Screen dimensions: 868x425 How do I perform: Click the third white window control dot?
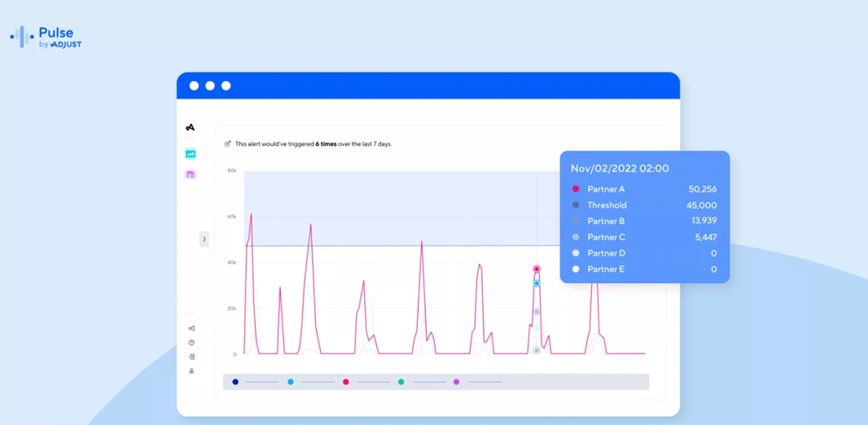pyautogui.click(x=226, y=85)
